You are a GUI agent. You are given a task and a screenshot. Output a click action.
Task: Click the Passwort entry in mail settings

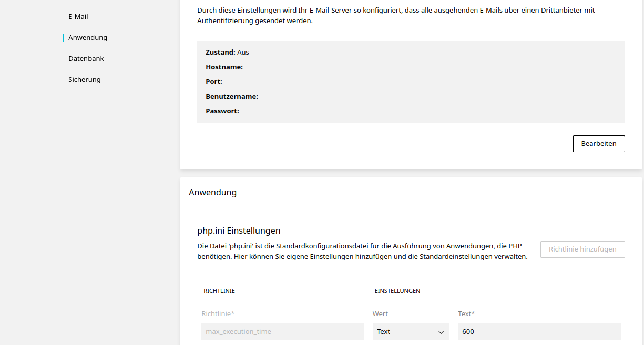[222, 111]
